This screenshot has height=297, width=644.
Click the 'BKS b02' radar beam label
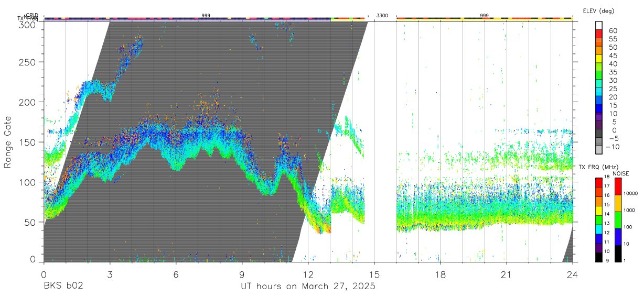click(x=63, y=287)
